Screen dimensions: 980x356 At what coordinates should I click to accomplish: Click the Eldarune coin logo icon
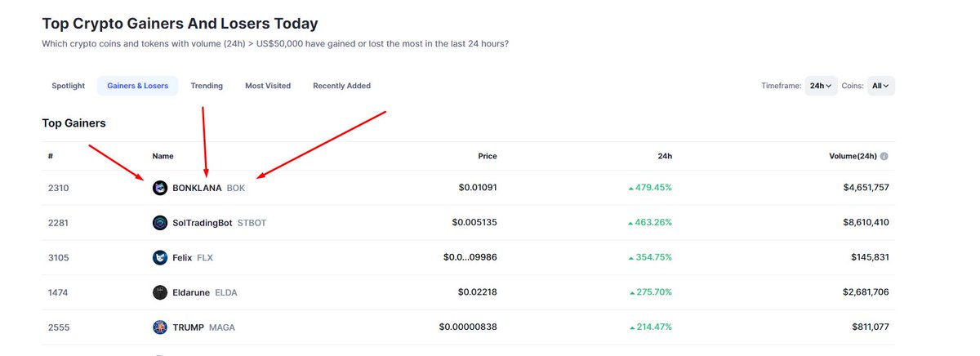(x=160, y=292)
